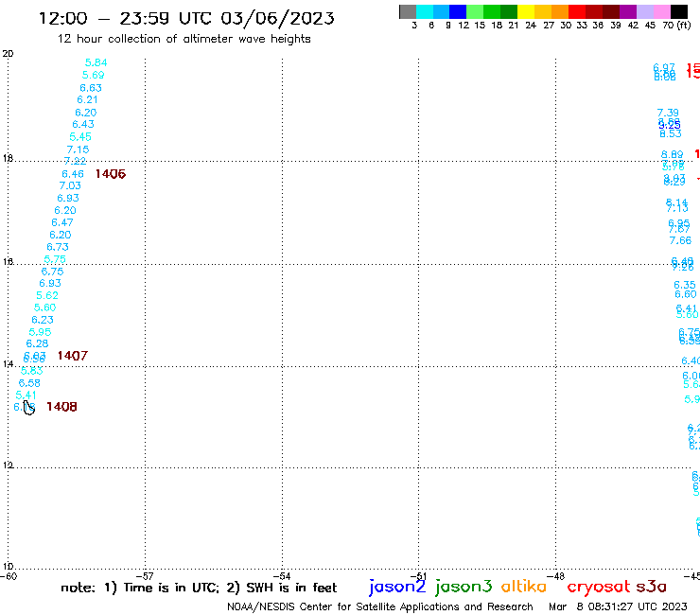This screenshot has height=615, width=700.
Task: Click the yellow legend color swatch
Action: (x=525, y=11)
